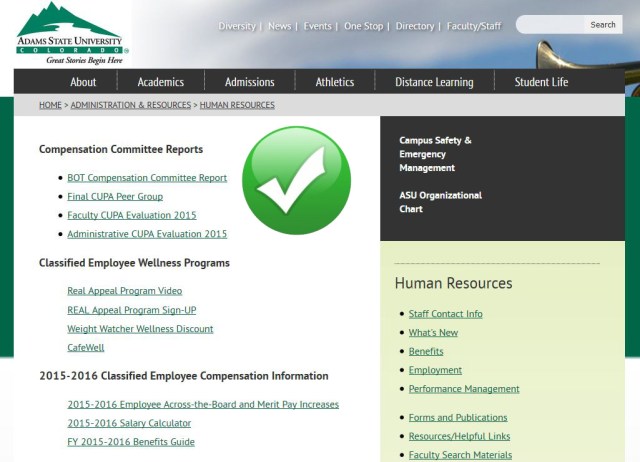Select Staff Contact Info in sidebar
Screen dimensions: 640x462
coord(445,314)
